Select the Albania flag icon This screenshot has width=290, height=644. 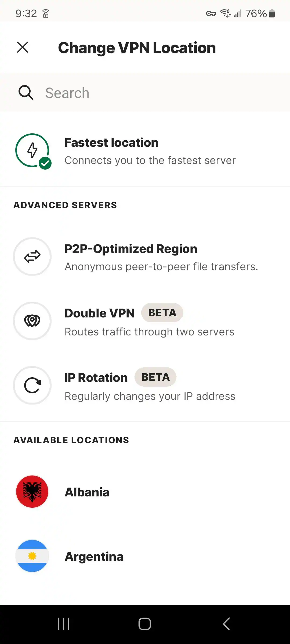[32, 492]
